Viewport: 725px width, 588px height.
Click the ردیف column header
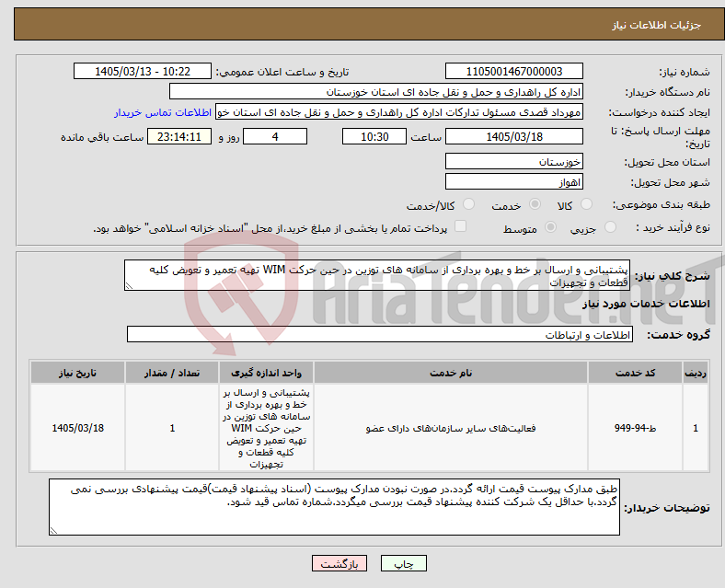coord(696,373)
